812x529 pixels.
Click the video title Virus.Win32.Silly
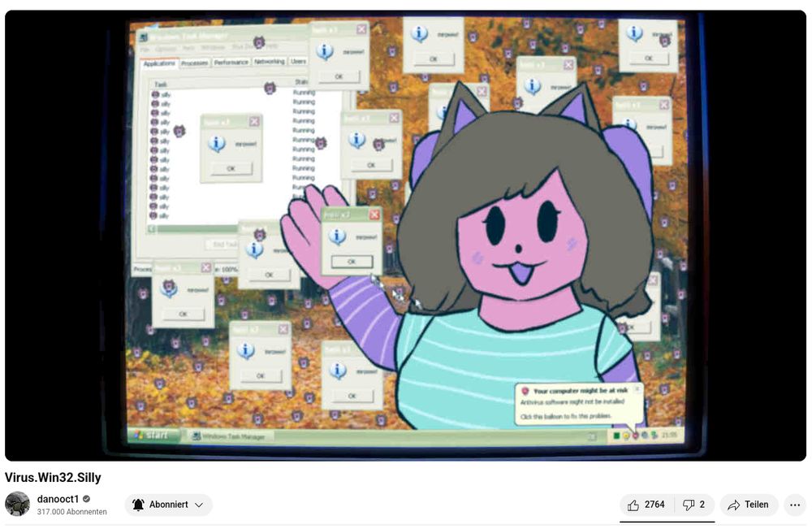tap(53, 477)
